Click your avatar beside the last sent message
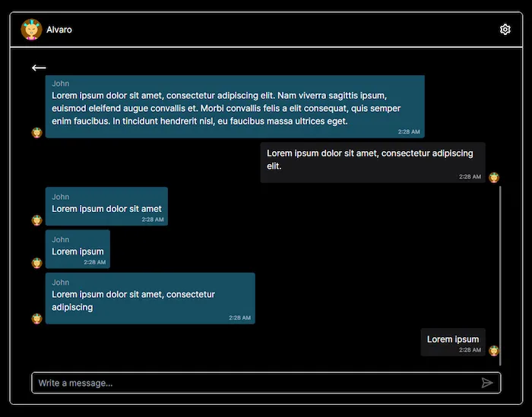This screenshot has width=532, height=417. 494,351
